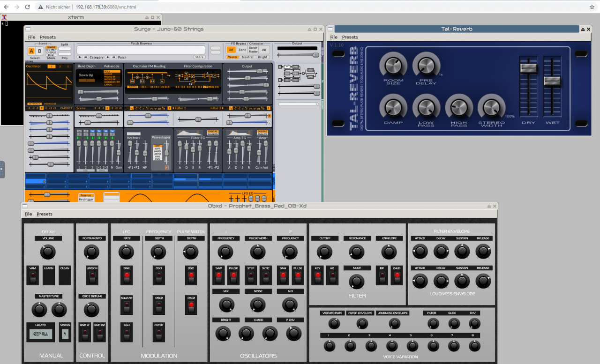The width and height of the screenshot is (600, 364).
Task: Click the Obxd Volume knob
Action: coord(47,252)
